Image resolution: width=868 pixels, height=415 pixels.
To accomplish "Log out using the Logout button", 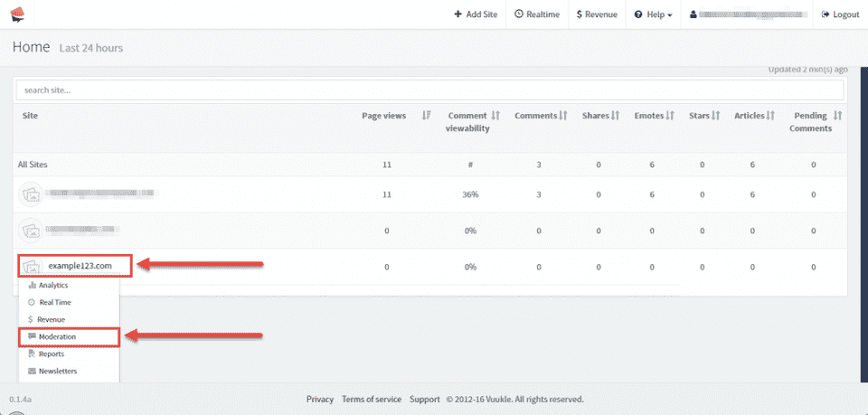I will (840, 14).
